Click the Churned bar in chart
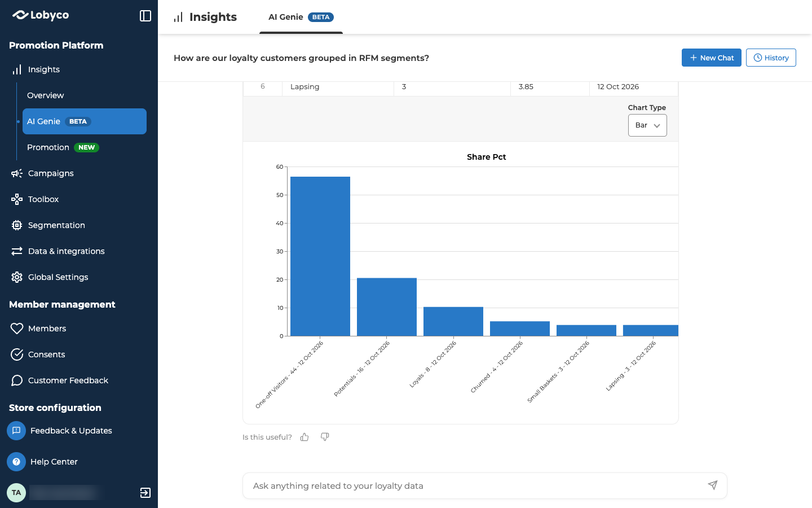This screenshot has height=508, width=812. 520,329
